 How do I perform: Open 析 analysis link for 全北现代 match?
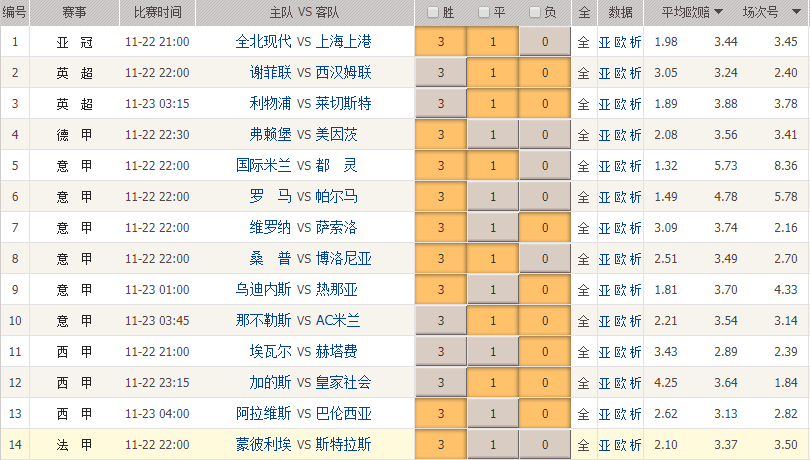pyautogui.click(x=636, y=42)
